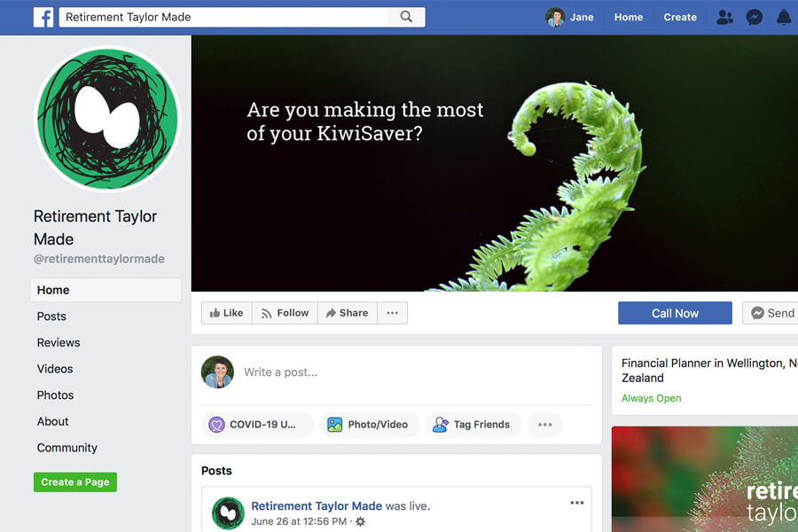Click the Always Open hours text

652,399
